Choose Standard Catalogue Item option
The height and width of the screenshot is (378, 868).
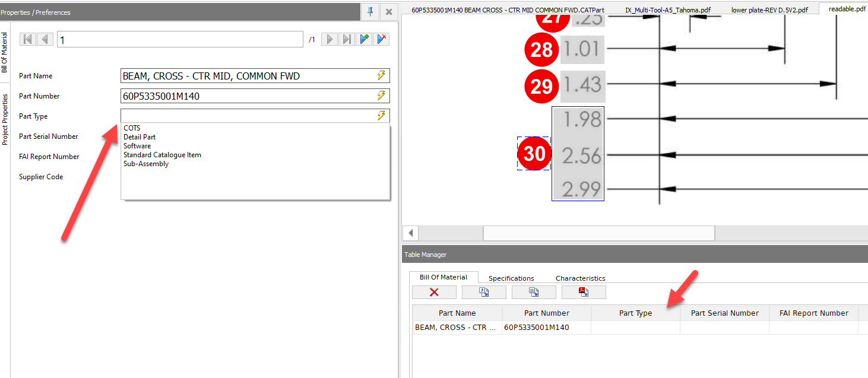(162, 155)
